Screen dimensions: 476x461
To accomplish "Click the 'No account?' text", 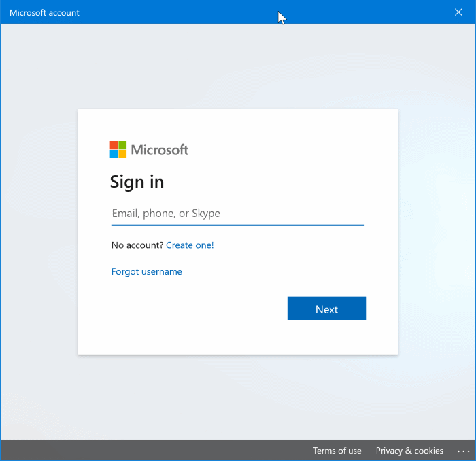I will 137,245.
